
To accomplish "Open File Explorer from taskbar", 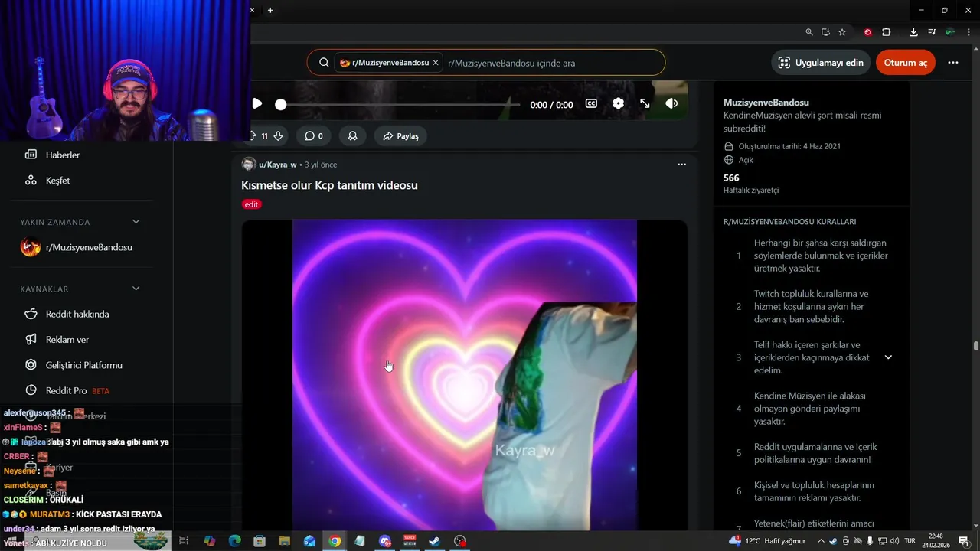I will 285,541.
